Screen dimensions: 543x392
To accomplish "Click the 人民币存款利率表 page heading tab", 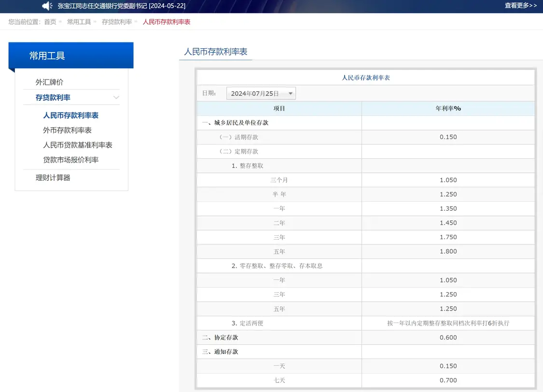I will (x=215, y=52).
